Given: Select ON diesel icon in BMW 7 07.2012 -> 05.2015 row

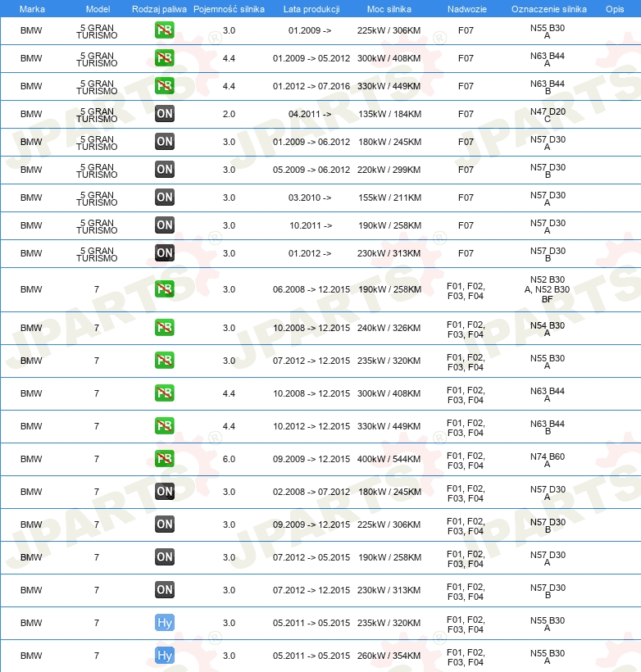Looking at the screenshot, I should coord(165,557).
